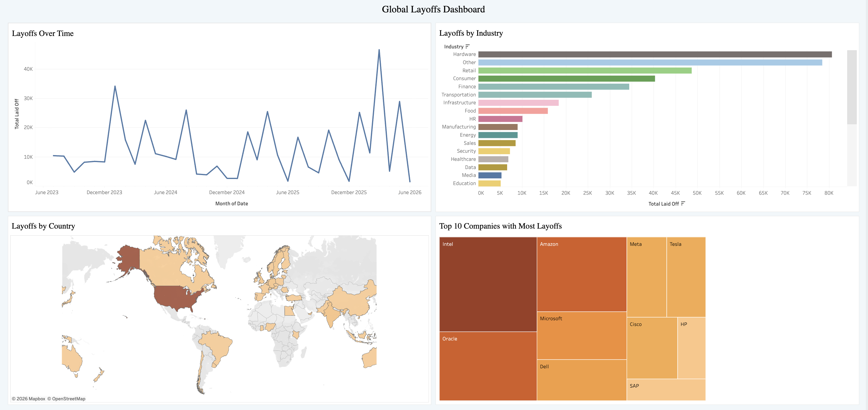
Task: Select the Manufacturing label
Action: tap(458, 127)
